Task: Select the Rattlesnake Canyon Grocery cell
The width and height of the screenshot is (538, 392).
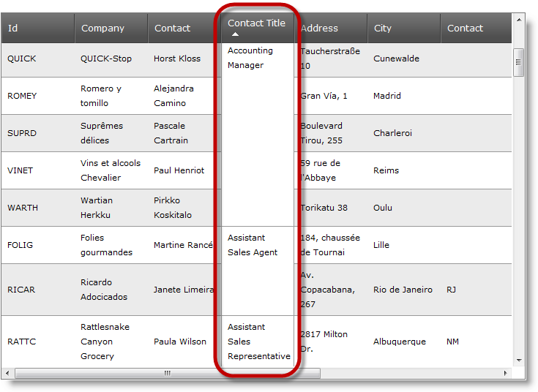Action: click(111, 342)
